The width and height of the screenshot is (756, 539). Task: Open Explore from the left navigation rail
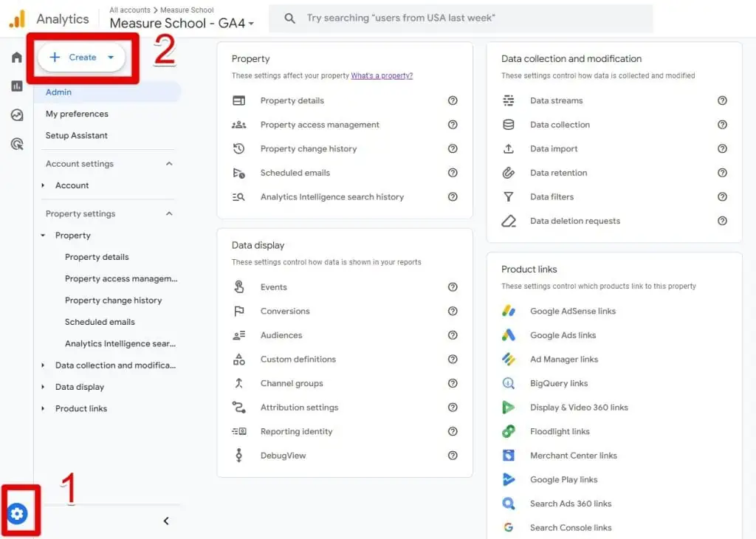[x=16, y=114]
